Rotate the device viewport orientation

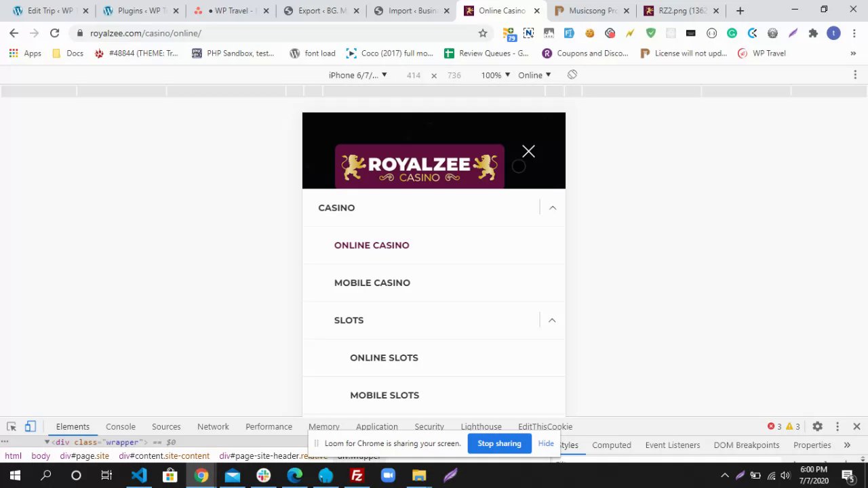coord(572,75)
